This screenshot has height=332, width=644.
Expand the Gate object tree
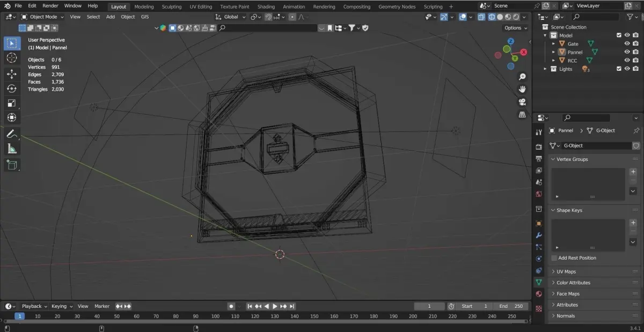554,44
